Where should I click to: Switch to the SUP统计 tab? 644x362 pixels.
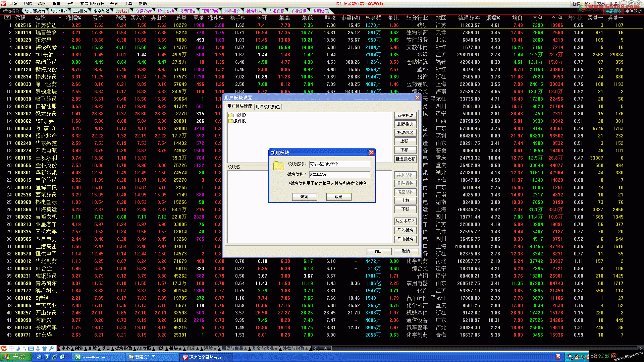click(x=122, y=11)
